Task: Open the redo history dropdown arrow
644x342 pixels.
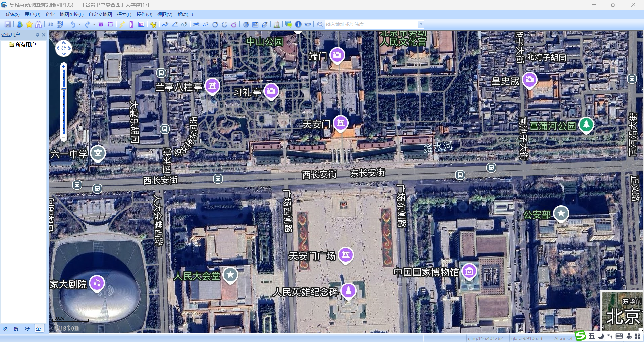Action: coord(94,24)
